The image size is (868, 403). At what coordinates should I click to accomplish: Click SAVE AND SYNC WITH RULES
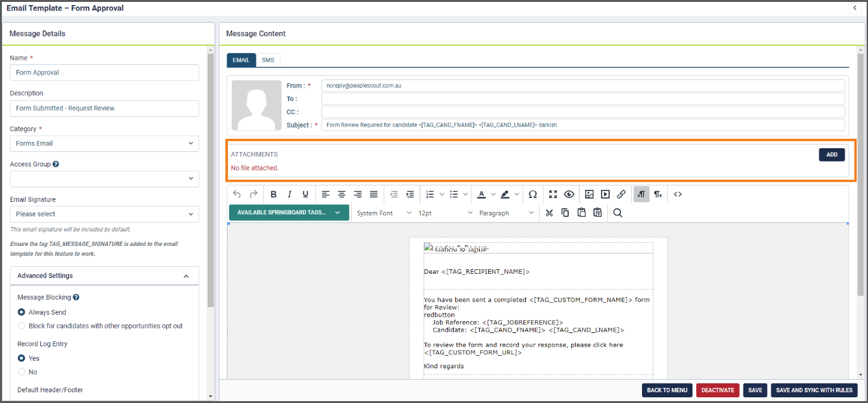[814, 390]
